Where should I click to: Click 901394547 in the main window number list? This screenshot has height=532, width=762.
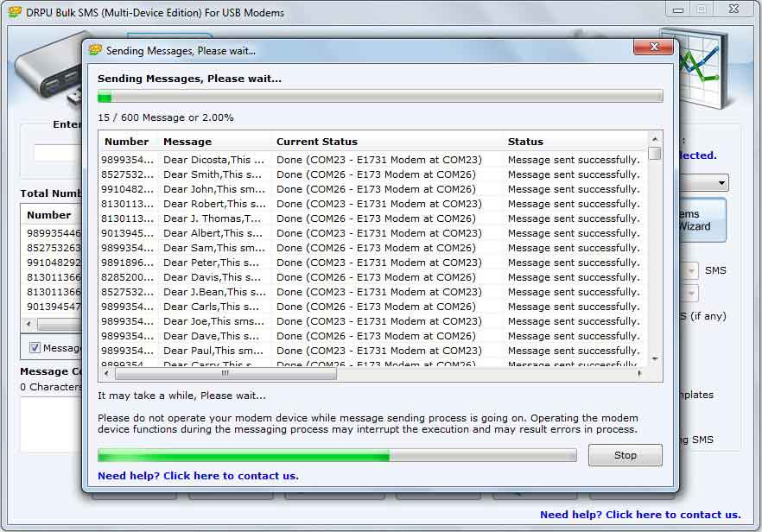pyautogui.click(x=54, y=307)
